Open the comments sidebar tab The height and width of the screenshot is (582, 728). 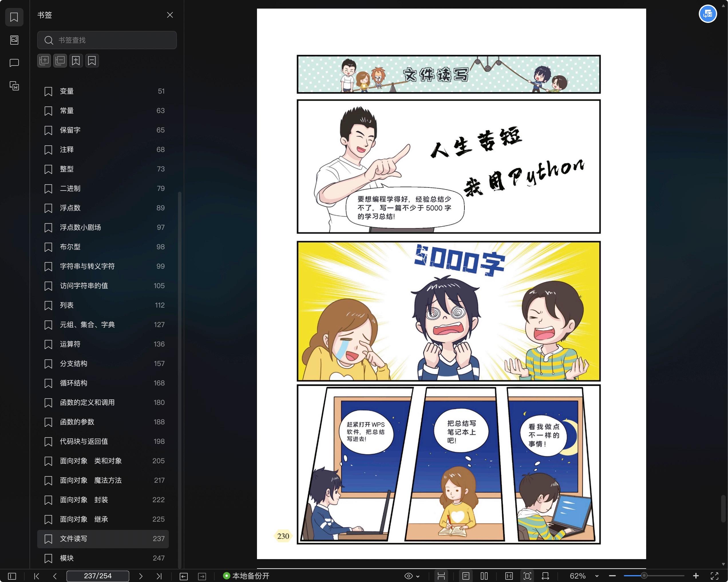pyautogui.click(x=14, y=63)
